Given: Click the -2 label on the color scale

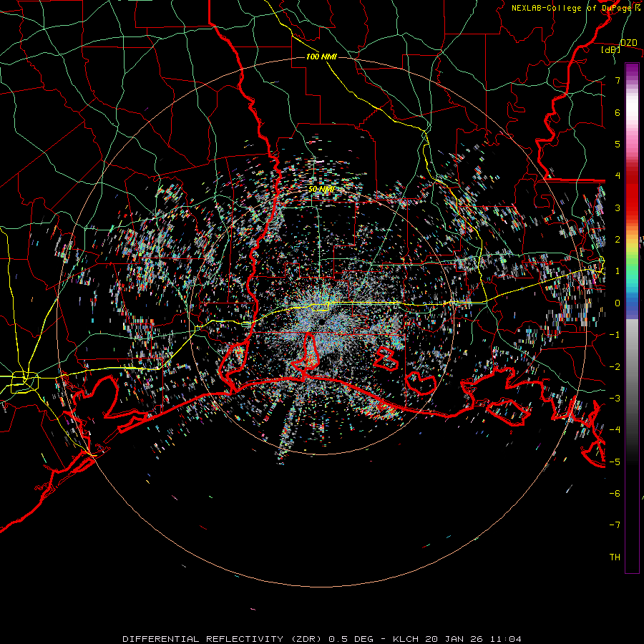Looking at the screenshot, I should coord(615,367).
